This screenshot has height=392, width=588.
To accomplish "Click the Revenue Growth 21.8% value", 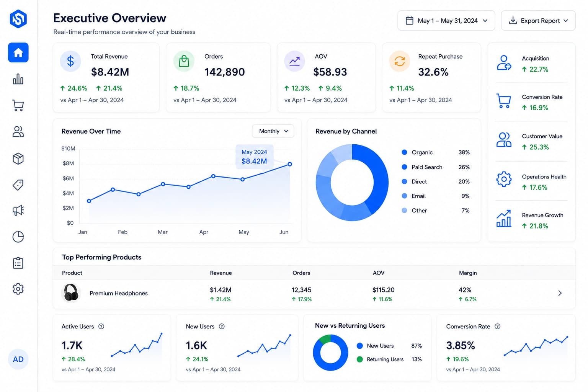I will tap(535, 226).
